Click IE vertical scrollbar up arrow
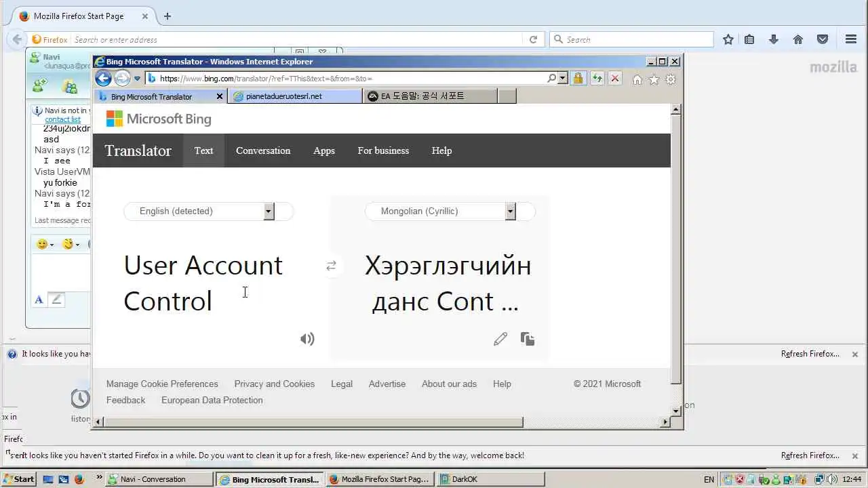Screen dimensions: 868x488 point(675,110)
